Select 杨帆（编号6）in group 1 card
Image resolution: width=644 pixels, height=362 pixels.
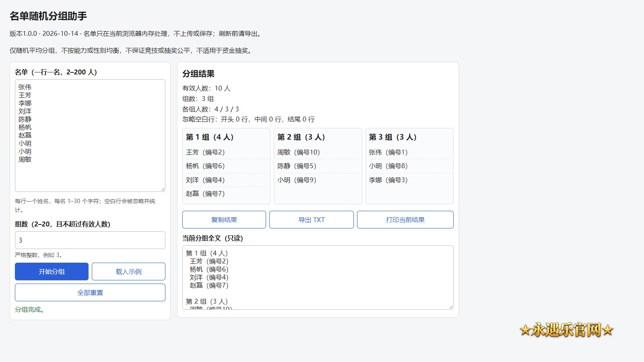pos(205,166)
